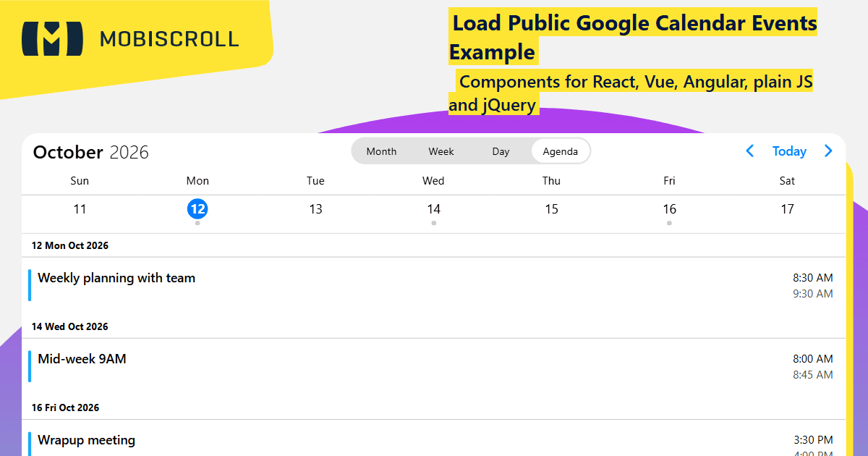Click the 16 Fri Oct 2026 header
868x456 pixels.
433,408
